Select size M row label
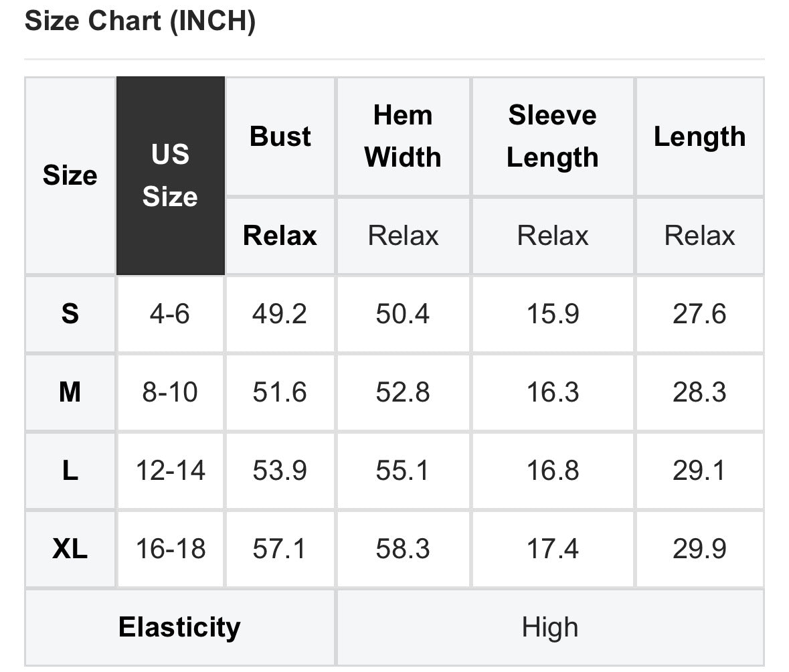The height and width of the screenshot is (672, 789). (x=70, y=392)
